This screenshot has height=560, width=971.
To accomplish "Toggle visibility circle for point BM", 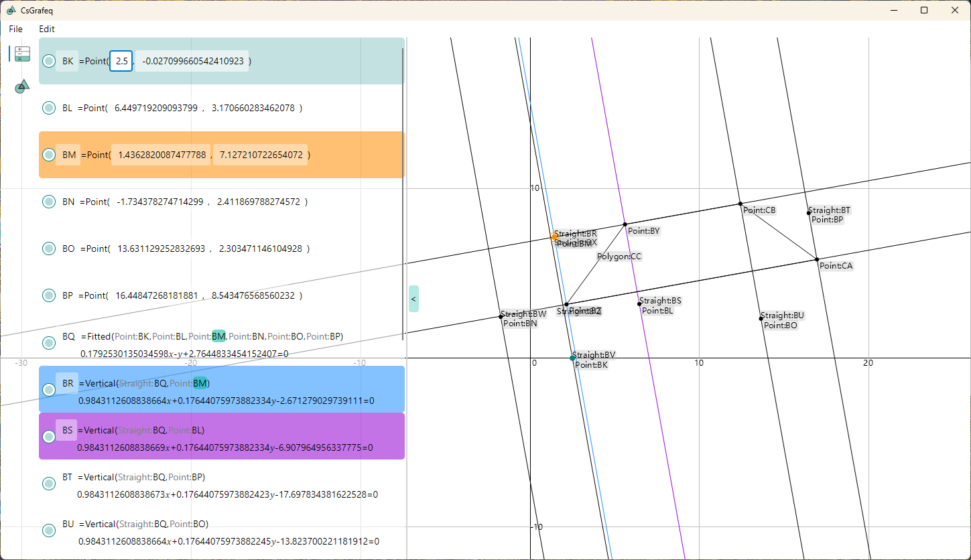I will 49,155.
